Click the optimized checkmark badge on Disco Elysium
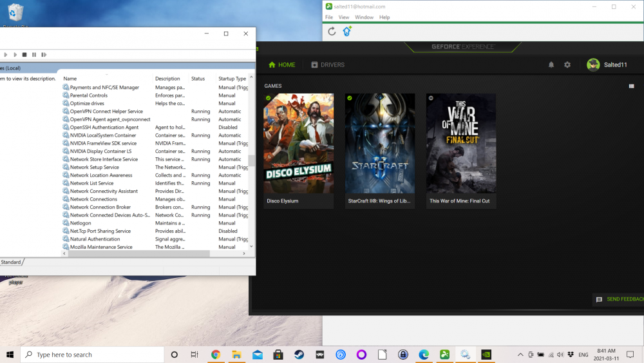Image resolution: width=644 pixels, height=363 pixels. click(268, 98)
